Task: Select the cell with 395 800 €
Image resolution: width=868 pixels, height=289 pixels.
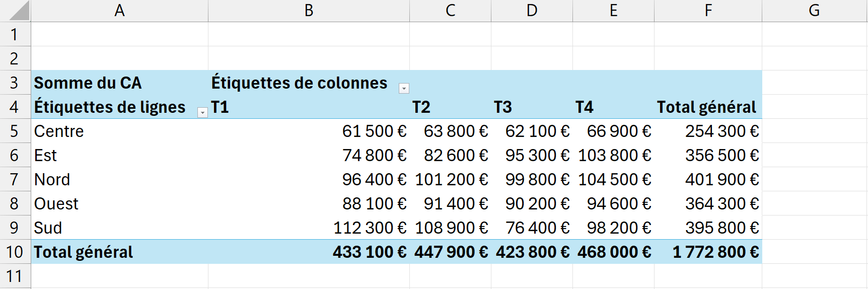Action: point(708,228)
